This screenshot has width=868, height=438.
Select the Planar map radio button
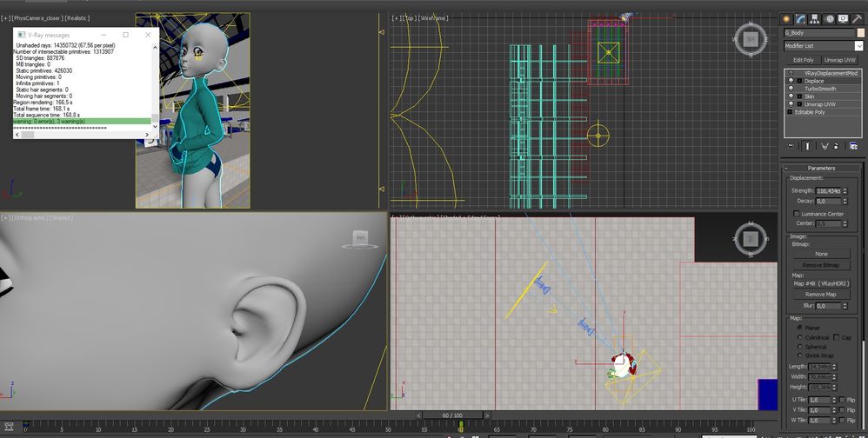[799, 328]
